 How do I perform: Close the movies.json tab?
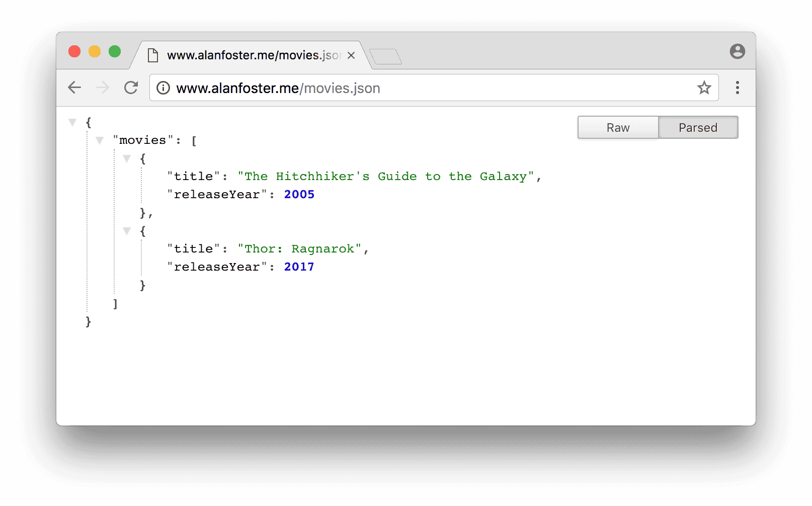click(351, 55)
